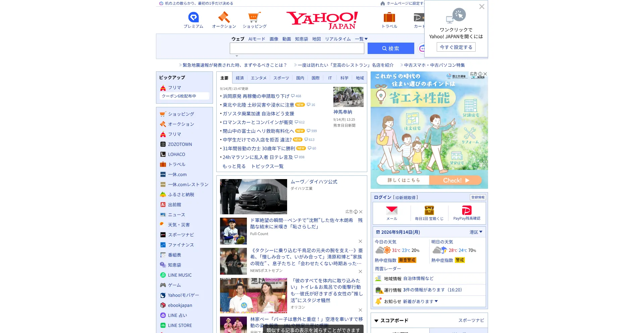Image resolution: width=644 pixels, height=333 pixels.
Task: Open もっと見る news link
Action: coord(234,166)
